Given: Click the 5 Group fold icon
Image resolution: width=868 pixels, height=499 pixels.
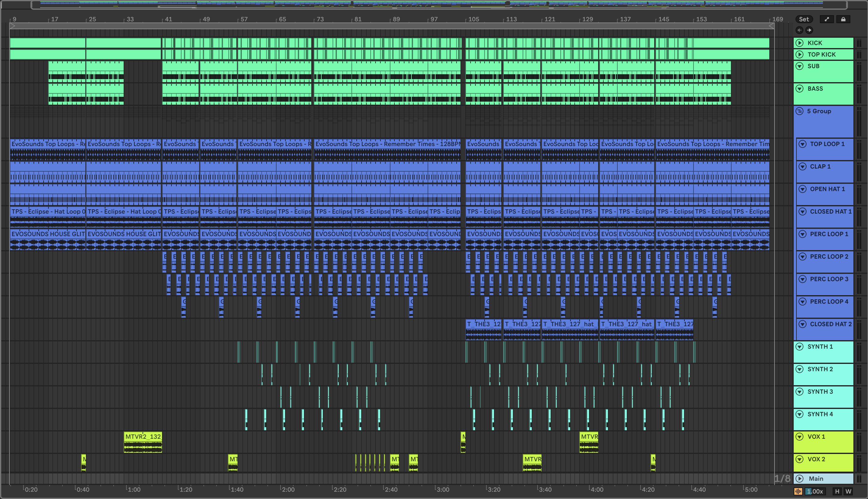Looking at the screenshot, I should pyautogui.click(x=799, y=111).
